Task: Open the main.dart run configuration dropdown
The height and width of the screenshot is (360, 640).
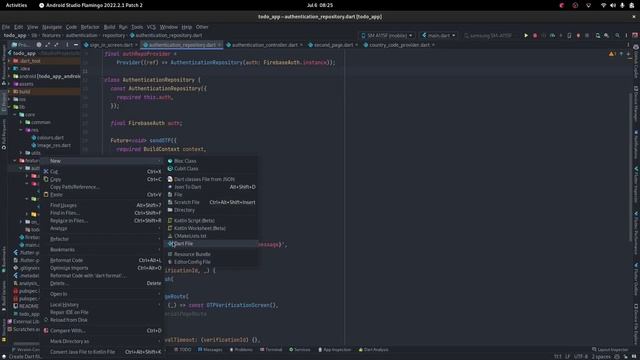Action: (x=439, y=36)
